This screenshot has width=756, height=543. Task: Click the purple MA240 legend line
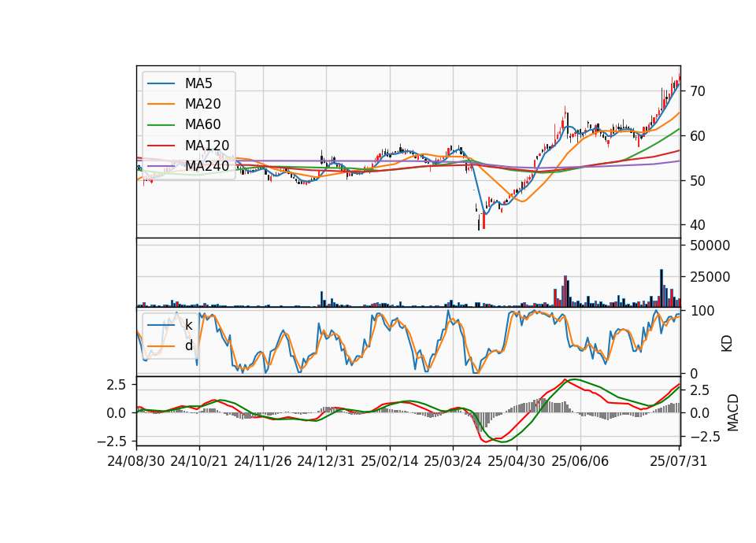[x=161, y=166]
